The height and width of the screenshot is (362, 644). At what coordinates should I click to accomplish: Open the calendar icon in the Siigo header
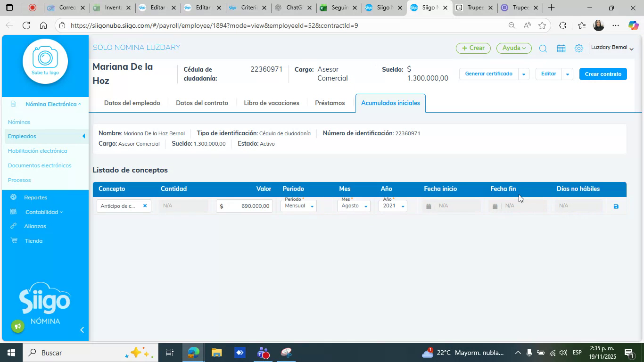(561, 49)
